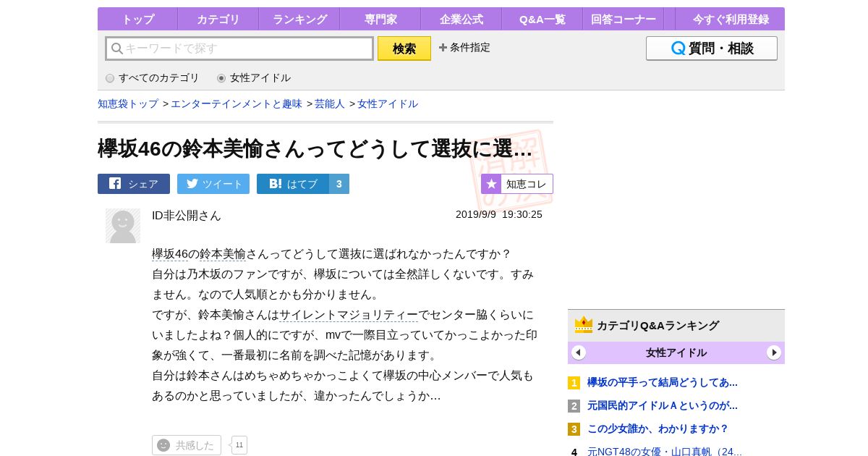Open the カテゴリ menu tab
This screenshot has width=868, height=456.
tap(218, 20)
